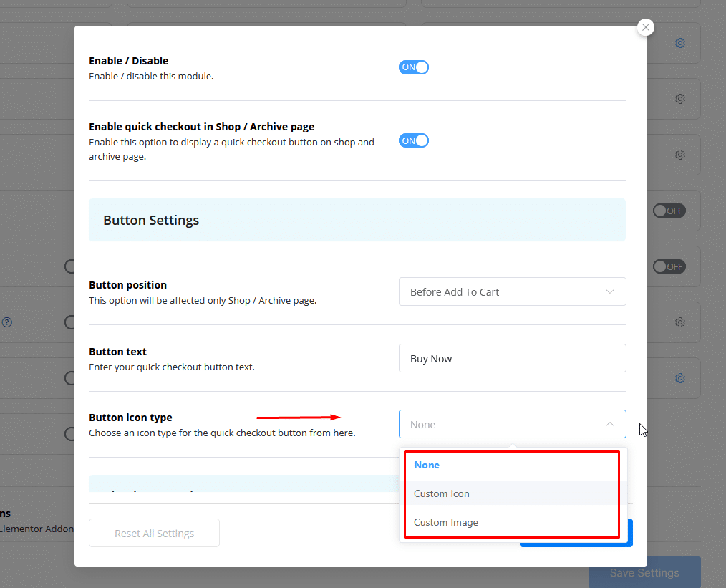Disable quick checkout in Shop / Archive page toggle
This screenshot has width=726, height=588.
414,140
